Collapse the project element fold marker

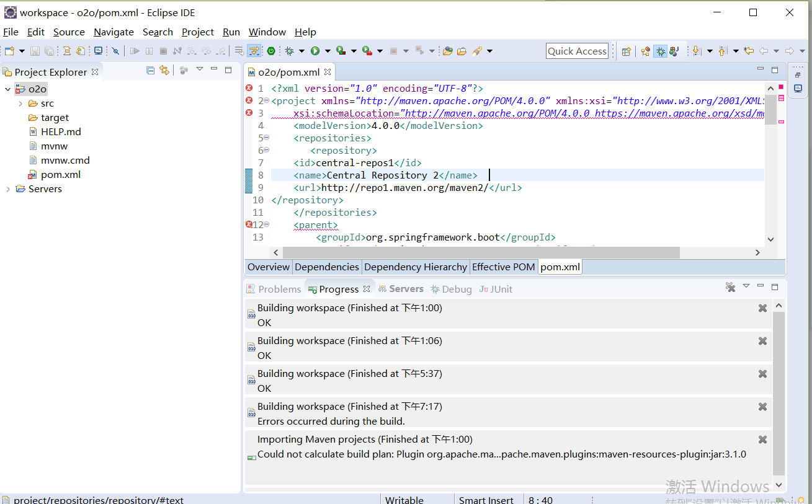coord(267,100)
